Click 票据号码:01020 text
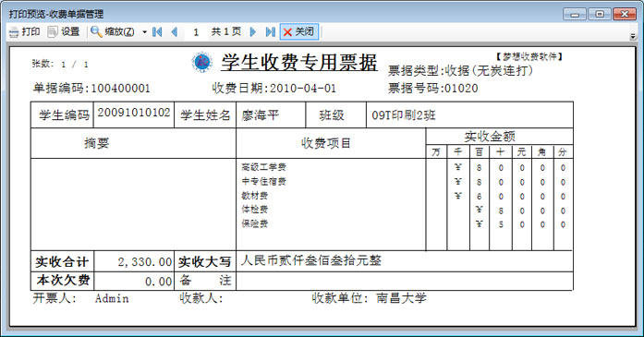This screenshot has height=337, width=644. click(433, 89)
